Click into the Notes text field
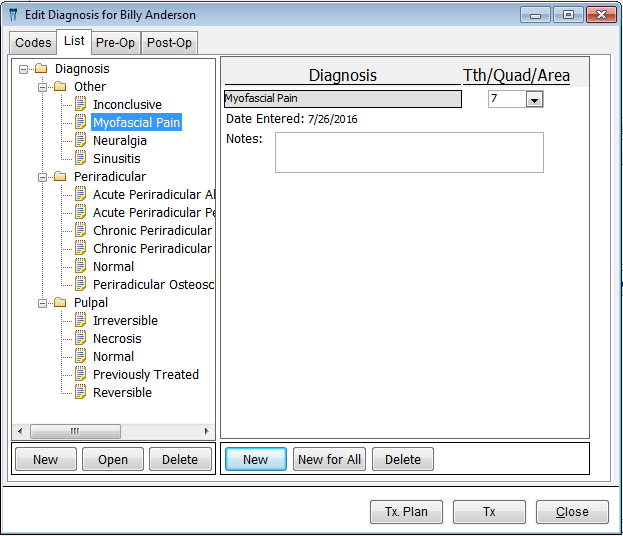The image size is (623, 536). click(x=408, y=153)
